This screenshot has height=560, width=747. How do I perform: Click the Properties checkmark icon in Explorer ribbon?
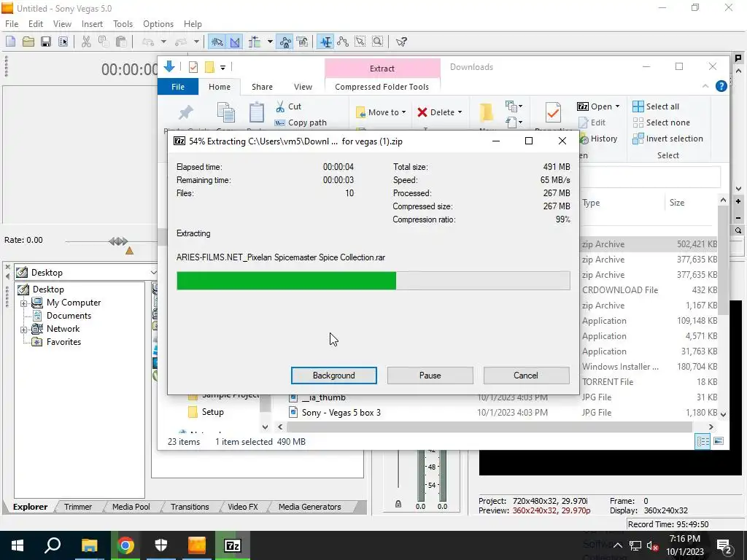coord(553,113)
